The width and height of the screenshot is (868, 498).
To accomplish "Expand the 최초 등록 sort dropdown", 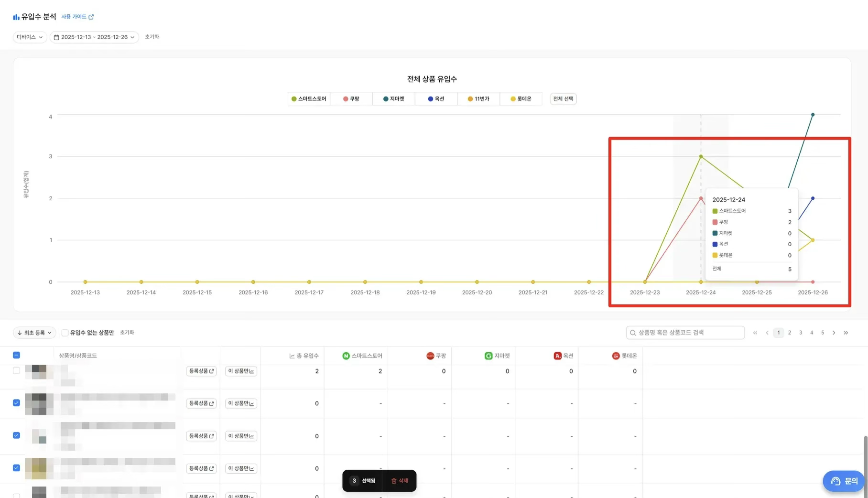I will (34, 333).
